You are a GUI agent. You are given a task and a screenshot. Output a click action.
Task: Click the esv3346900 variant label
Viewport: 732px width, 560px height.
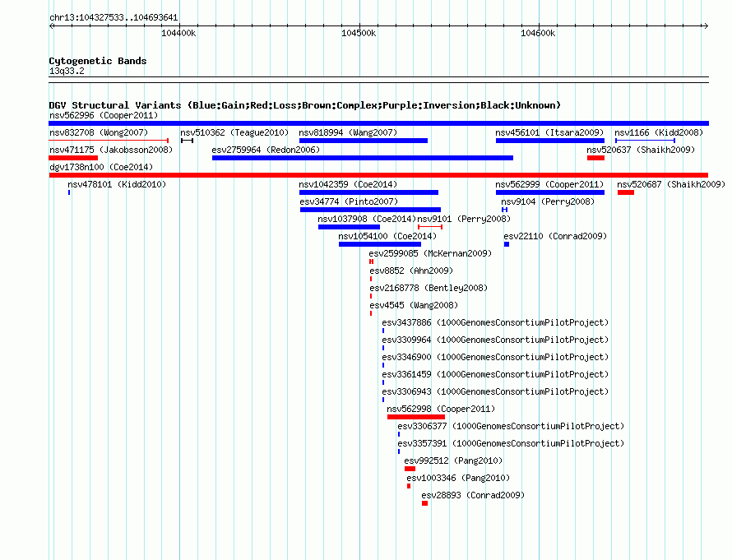[495, 357]
